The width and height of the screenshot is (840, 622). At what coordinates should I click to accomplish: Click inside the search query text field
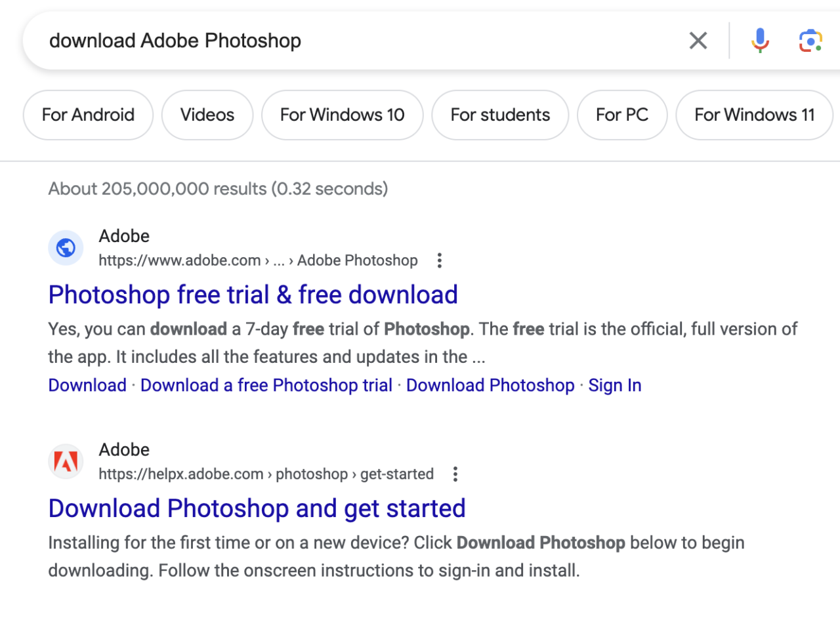click(328, 41)
